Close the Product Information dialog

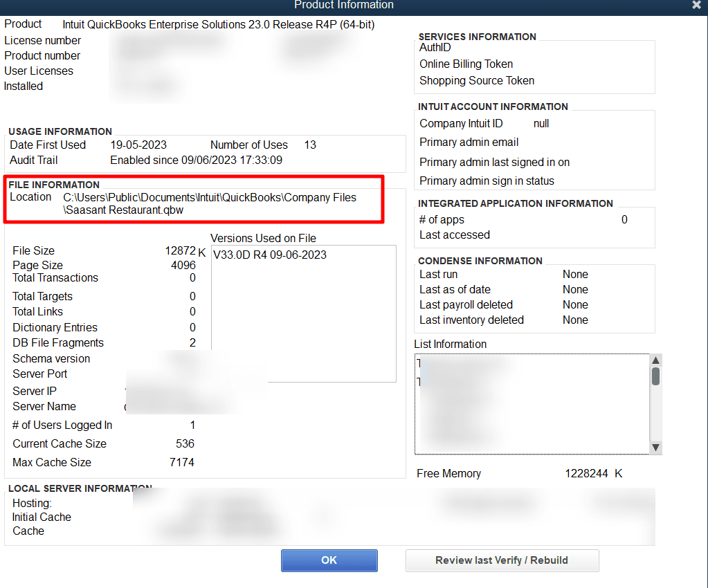click(x=696, y=5)
